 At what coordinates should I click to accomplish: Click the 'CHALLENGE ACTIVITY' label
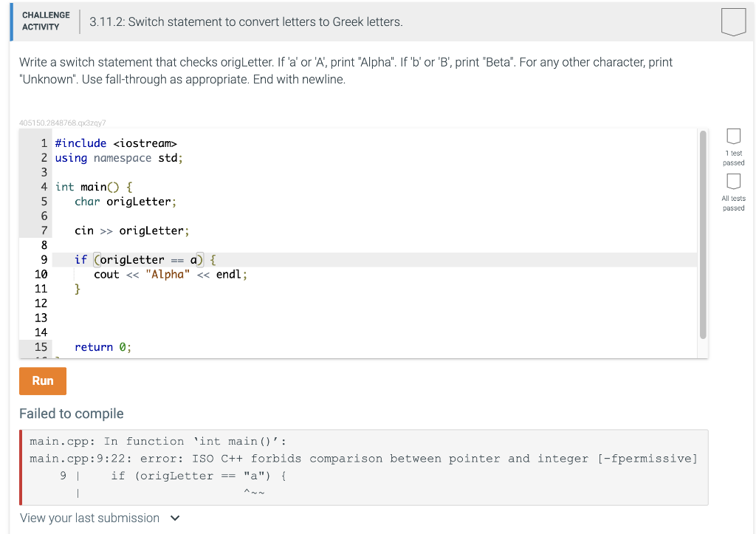(46, 21)
